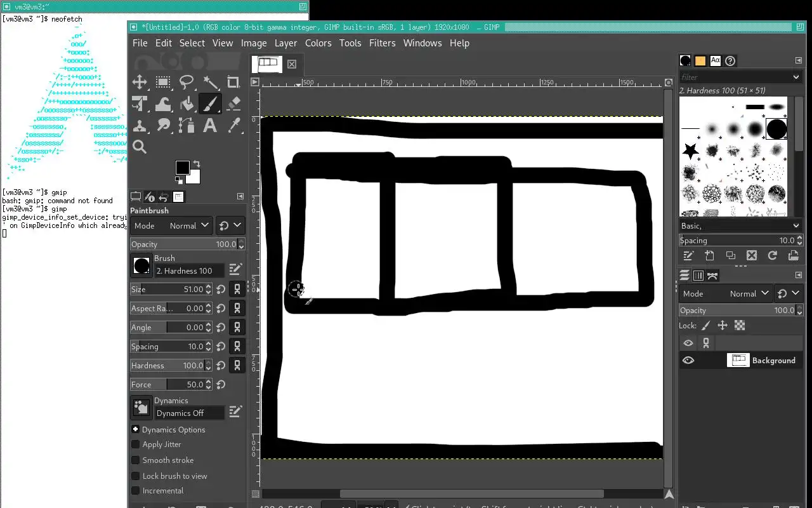Enable Smooth stroke checkbox
812x508 pixels.
click(x=135, y=460)
